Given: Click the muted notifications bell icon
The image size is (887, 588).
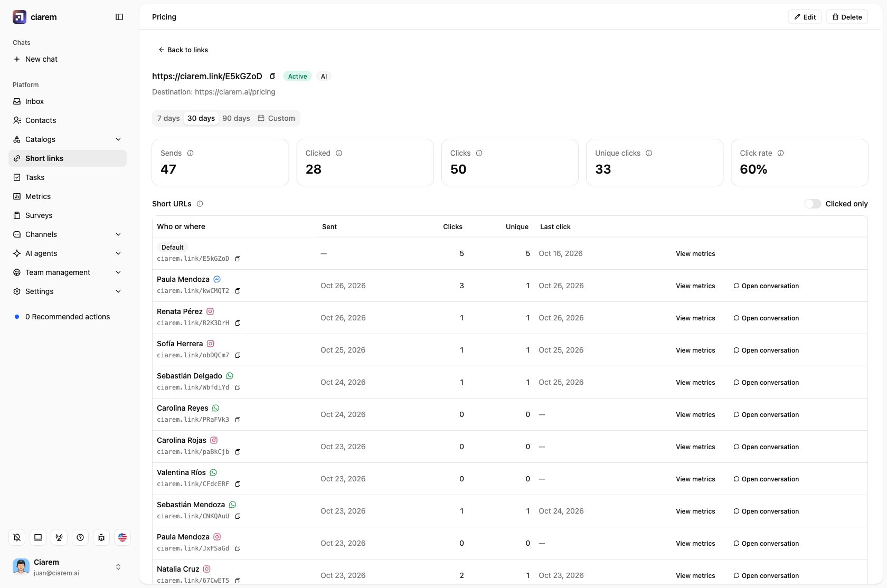Looking at the screenshot, I should 17,537.
